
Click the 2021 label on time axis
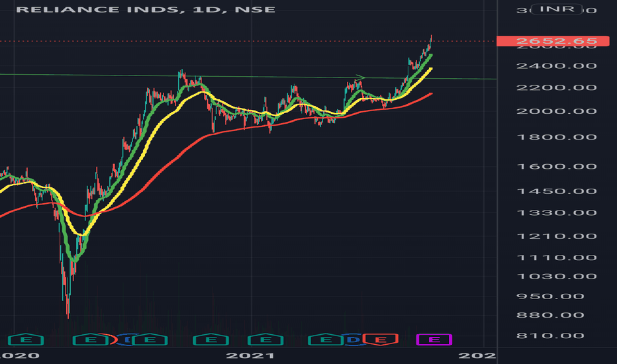[250, 356]
